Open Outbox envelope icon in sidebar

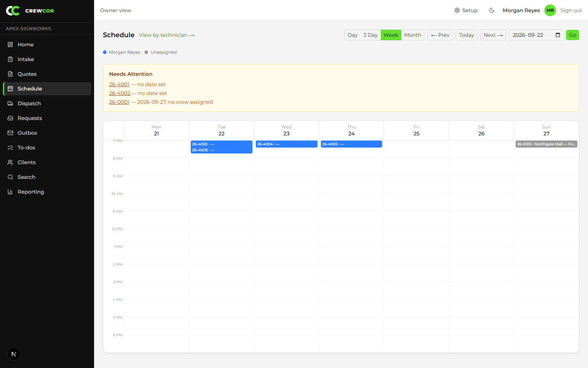pyautogui.click(x=10, y=133)
